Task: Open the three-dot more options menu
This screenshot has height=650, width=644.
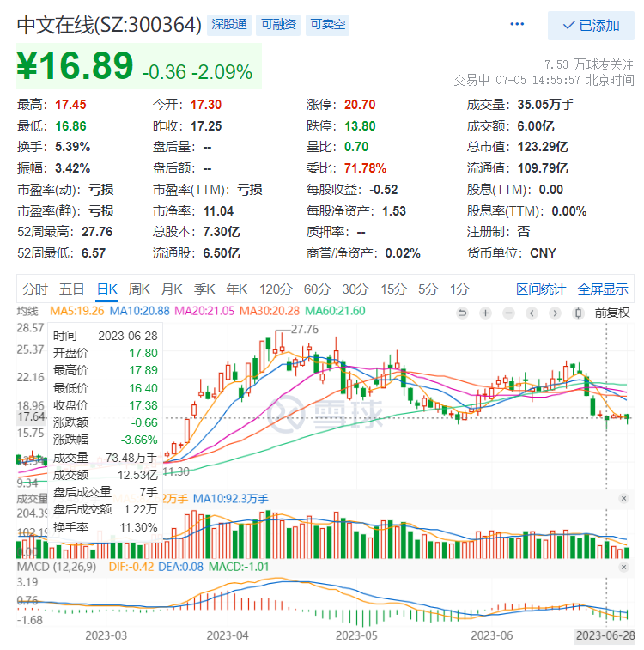Action: 516,25
